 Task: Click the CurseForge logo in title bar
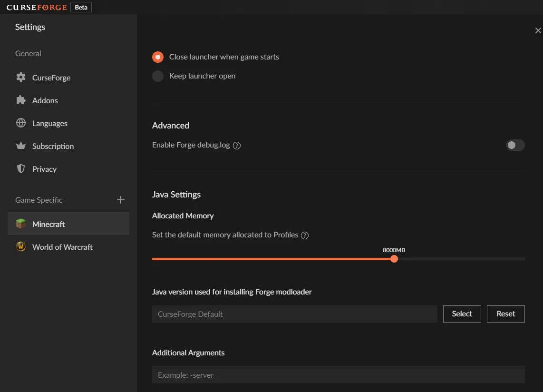pos(36,7)
